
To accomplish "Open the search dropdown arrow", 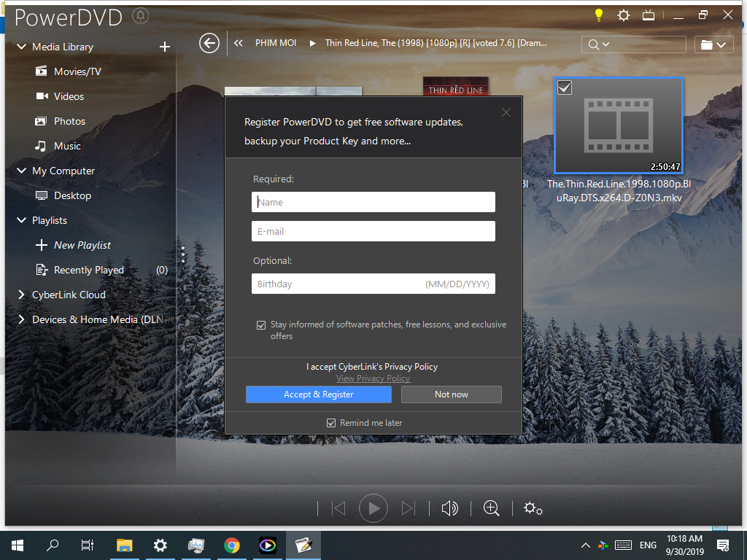I will 605,44.
